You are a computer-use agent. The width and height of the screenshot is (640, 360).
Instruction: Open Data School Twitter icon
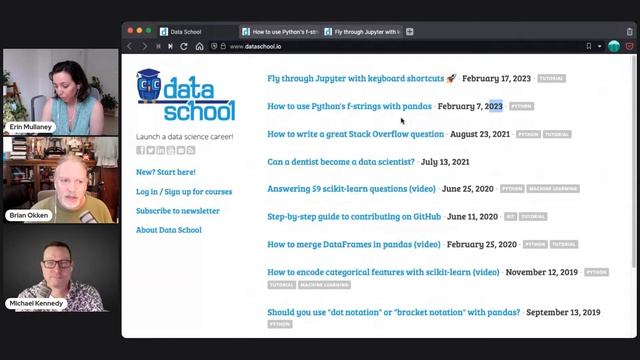151,150
